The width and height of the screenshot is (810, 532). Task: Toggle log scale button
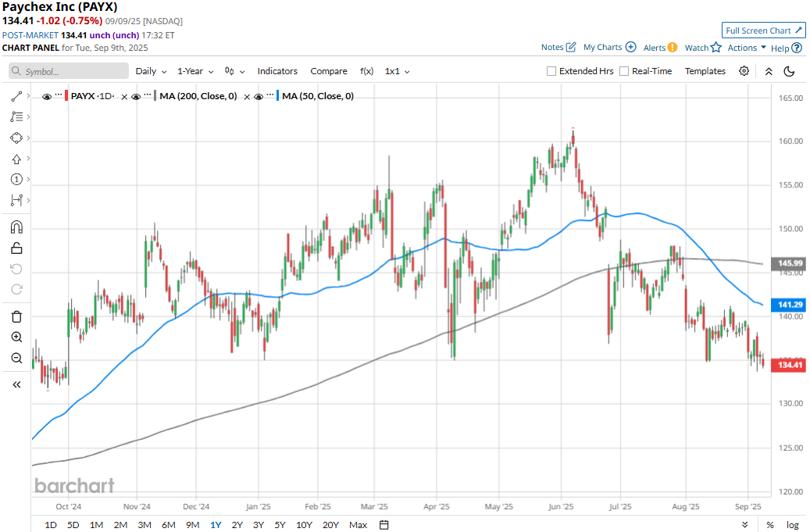(793, 525)
